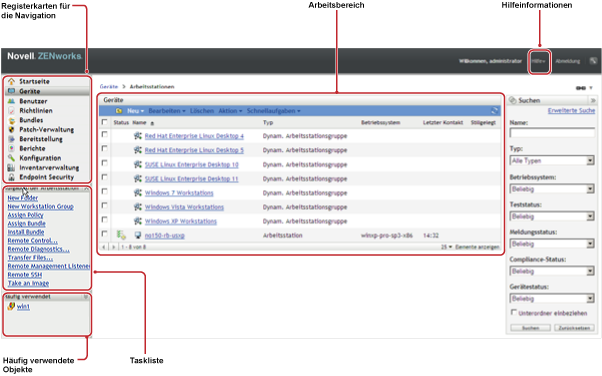Click the Bereitstellung icon
This screenshot has width=602, height=376.
tap(12, 139)
